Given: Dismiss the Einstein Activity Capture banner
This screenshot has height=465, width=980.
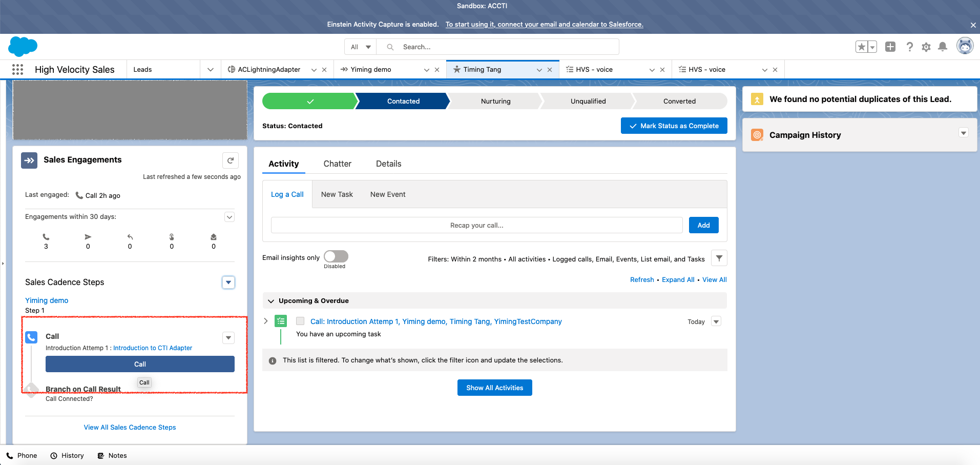Looking at the screenshot, I should pos(973,25).
